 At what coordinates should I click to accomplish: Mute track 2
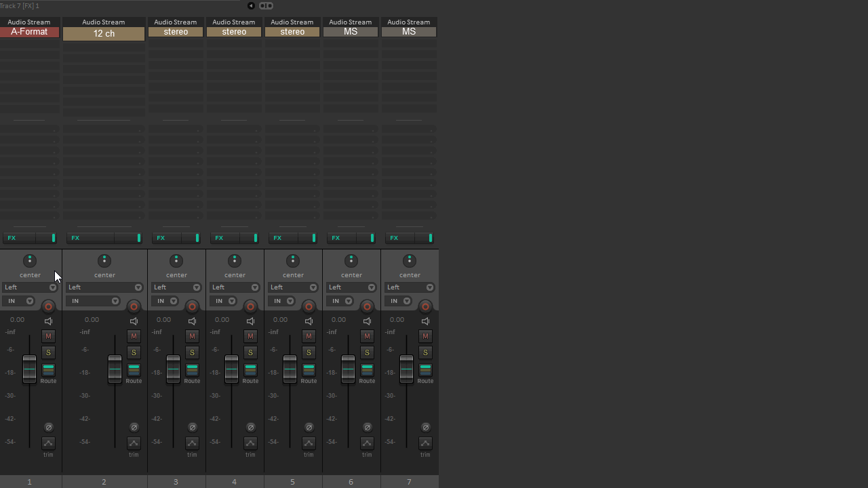(134, 336)
